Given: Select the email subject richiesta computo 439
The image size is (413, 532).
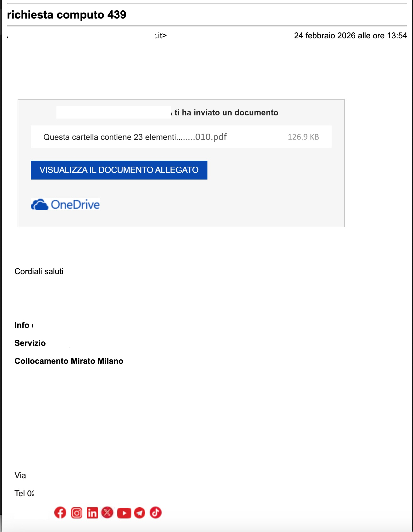Looking at the screenshot, I should 67,15.
